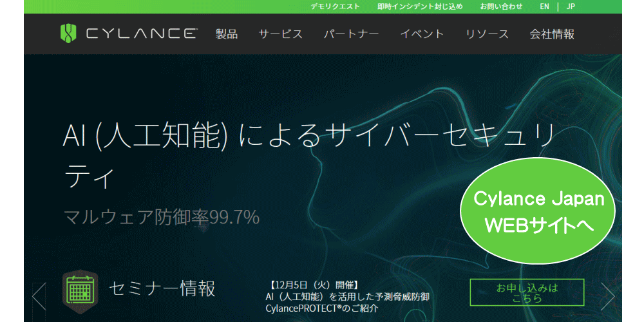Click the セミナー情報 heading
The image size is (644, 322).
click(x=162, y=289)
